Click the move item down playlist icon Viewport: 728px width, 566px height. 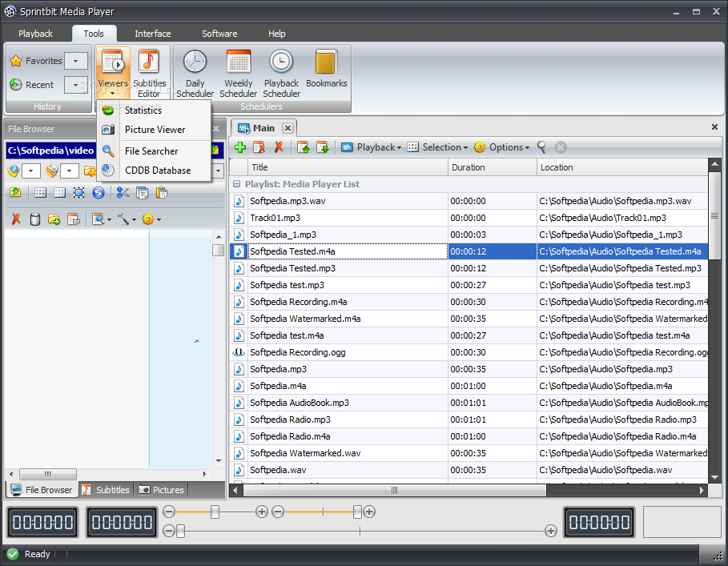point(322,147)
